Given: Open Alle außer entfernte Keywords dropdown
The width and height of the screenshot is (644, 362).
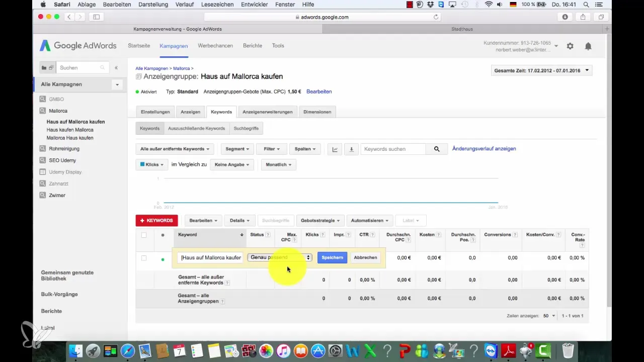Looking at the screenshot, I should click(175, 149).
